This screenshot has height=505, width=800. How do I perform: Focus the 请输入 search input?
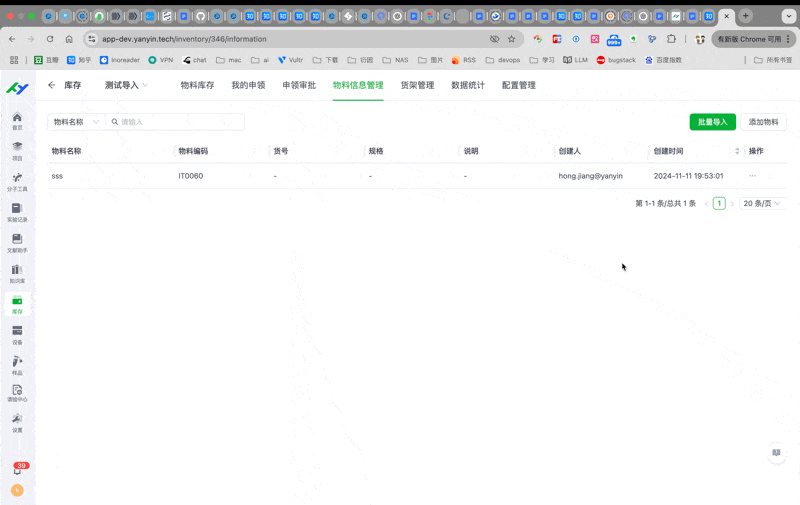[x=175, y=122]
